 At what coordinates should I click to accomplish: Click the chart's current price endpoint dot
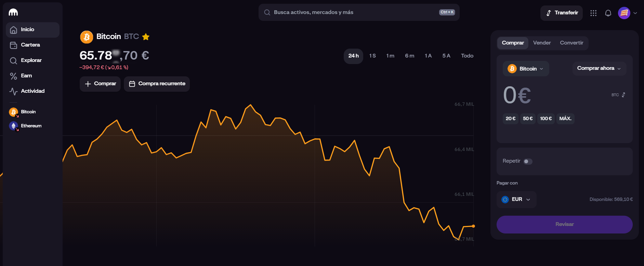[473, 226]
